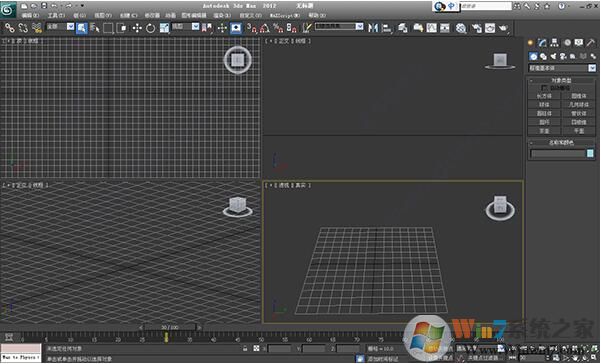Open the Help question mark icon

click(x=562, y=6)
